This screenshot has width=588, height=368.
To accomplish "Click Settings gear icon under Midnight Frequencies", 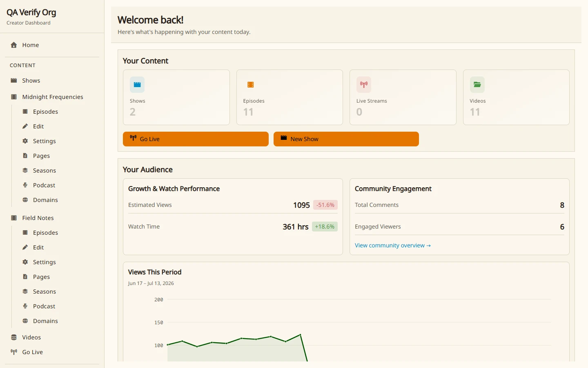I will click(25, 141).
